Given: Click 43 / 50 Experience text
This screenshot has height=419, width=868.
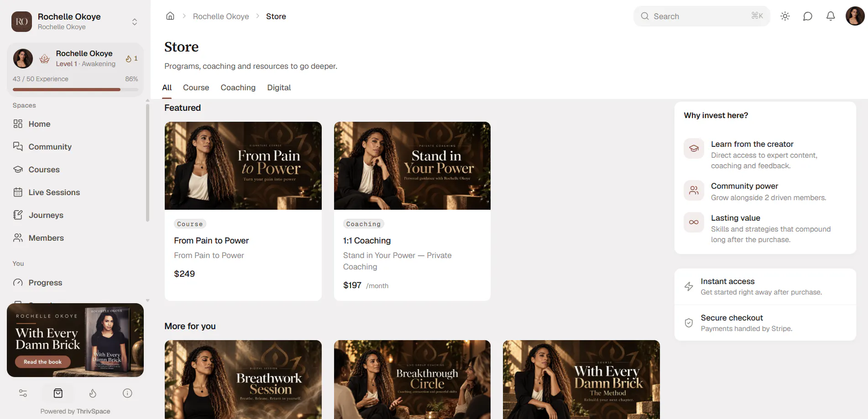Looking at the screenshot, I should 41,79.
